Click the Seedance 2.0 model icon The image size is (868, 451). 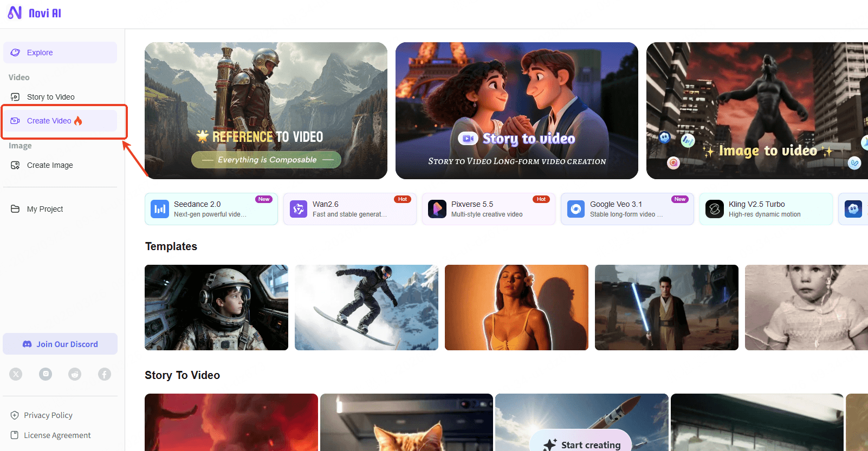(x=160, y=209)
